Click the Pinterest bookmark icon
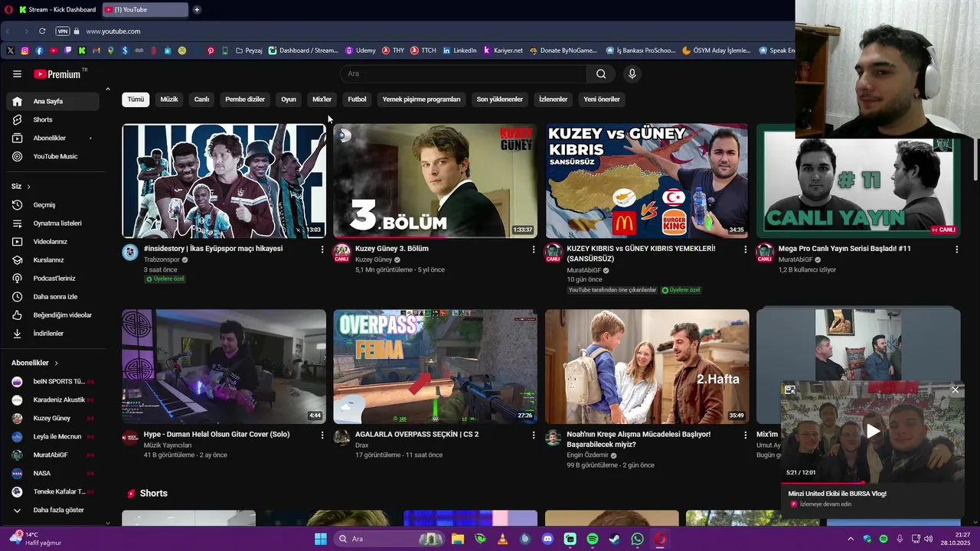Screen dimensions: 980x551 pyautogui.click(x=211, y=51)
